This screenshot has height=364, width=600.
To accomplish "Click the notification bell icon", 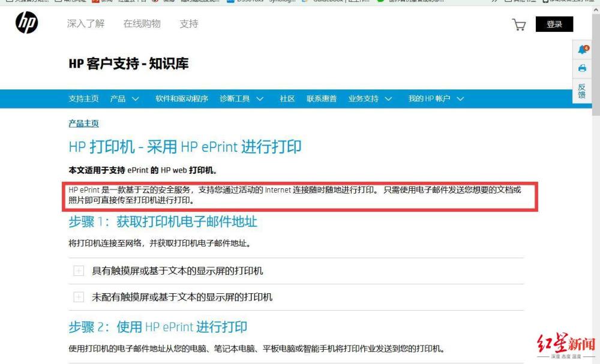I will coord(582,50).
